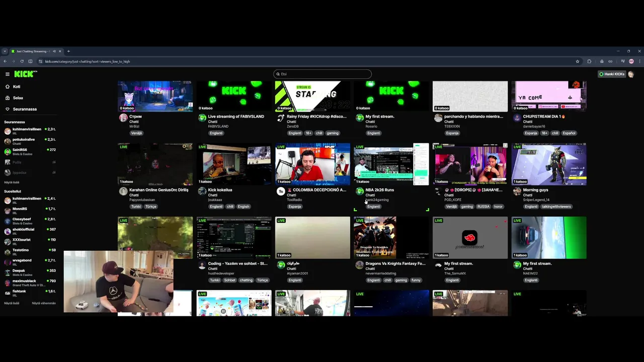Screen dimensions: 644x362
Task: Click the ZeroDB streamer avatar
Action: pos(281,118)
